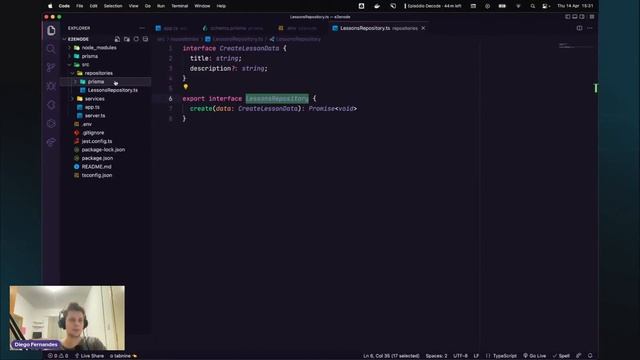Open the Spaces: 2 indentation setting

click(x=436, y=356)
